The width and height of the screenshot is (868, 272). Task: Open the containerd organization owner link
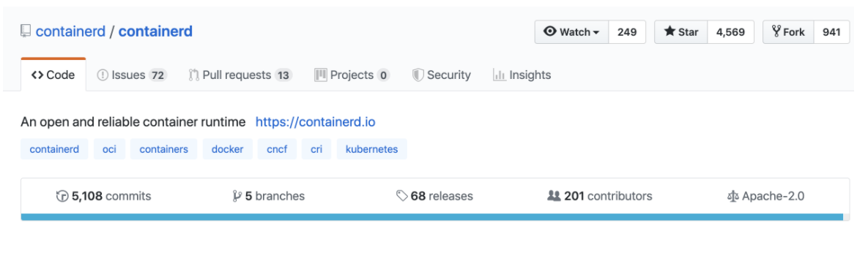point(70,31)
